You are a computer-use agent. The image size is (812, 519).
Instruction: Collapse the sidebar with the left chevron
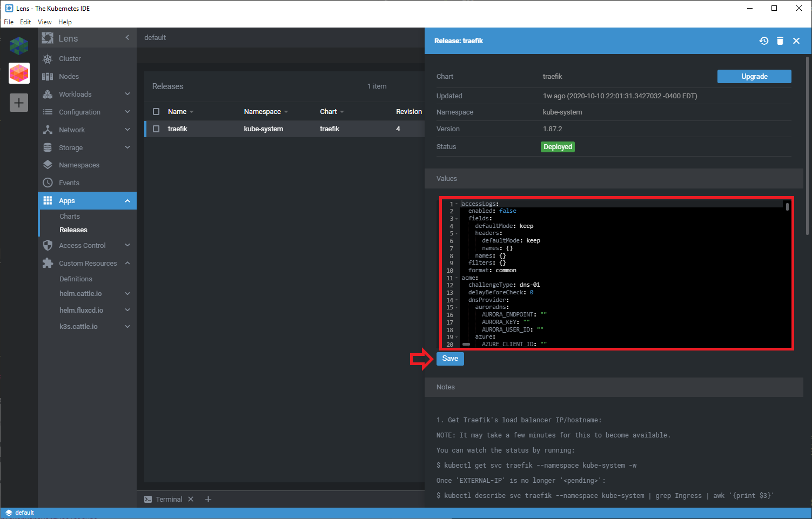127,38
